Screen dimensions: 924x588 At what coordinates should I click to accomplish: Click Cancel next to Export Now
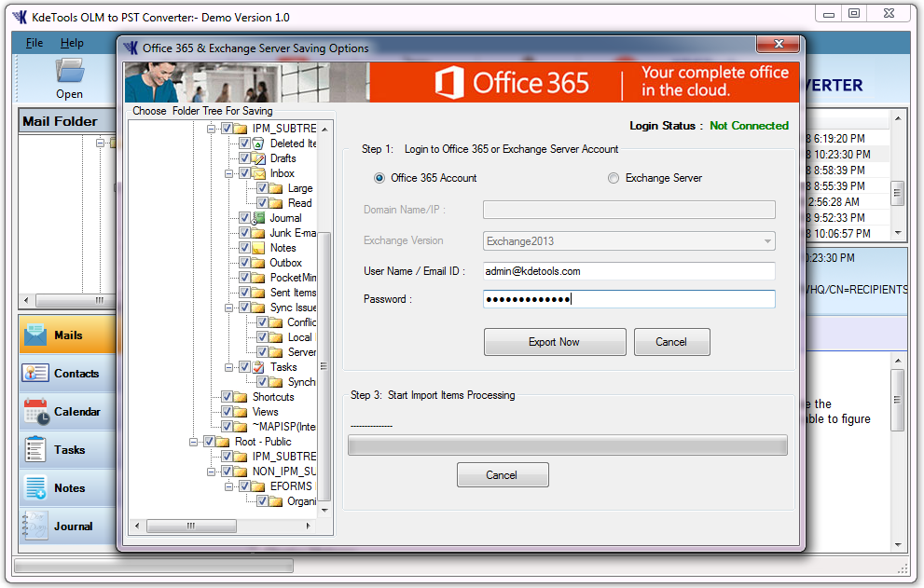671,342
